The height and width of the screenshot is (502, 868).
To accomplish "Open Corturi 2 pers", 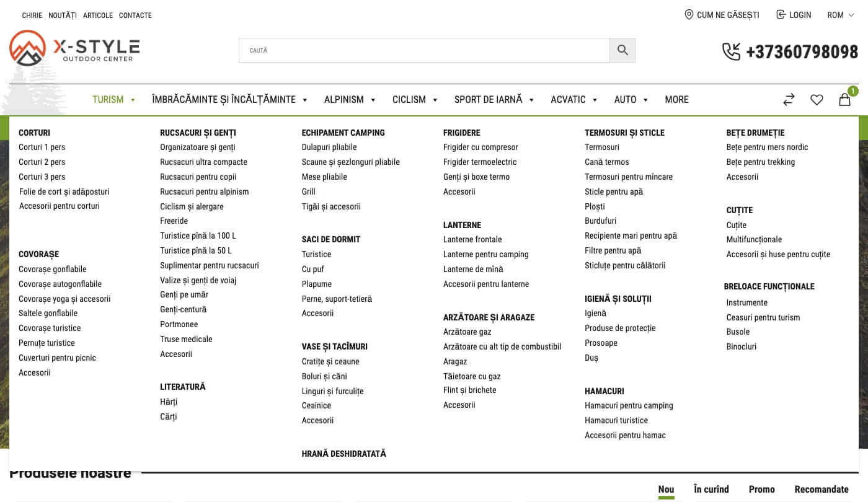I will 42,162.
